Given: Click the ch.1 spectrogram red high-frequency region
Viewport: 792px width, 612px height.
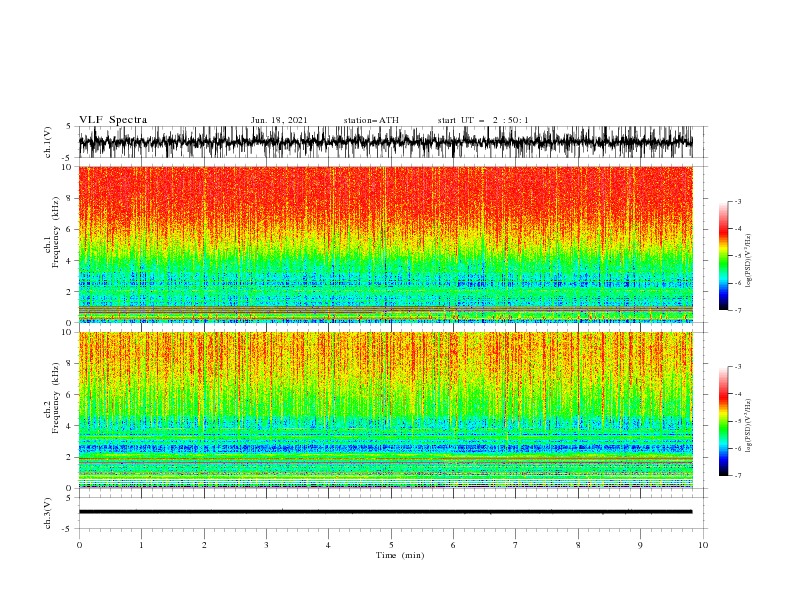Looking at the screenshot, I should [385, 197].
